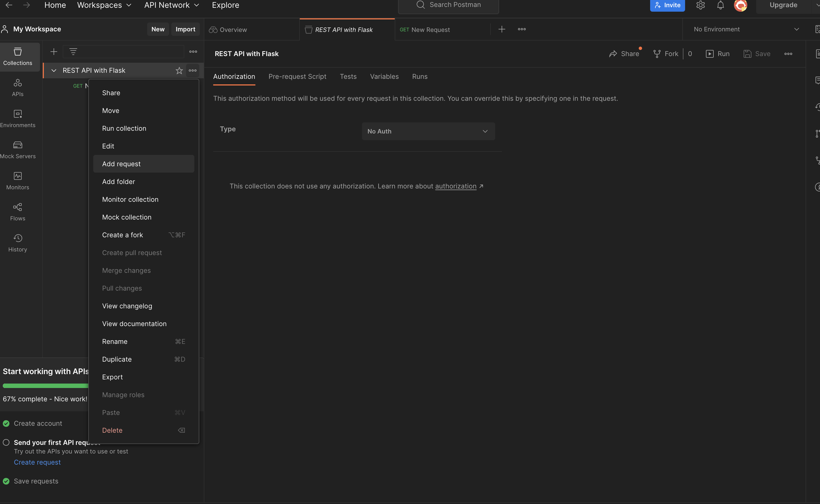Open the No Environment dropdown

(x=746, y=29)
